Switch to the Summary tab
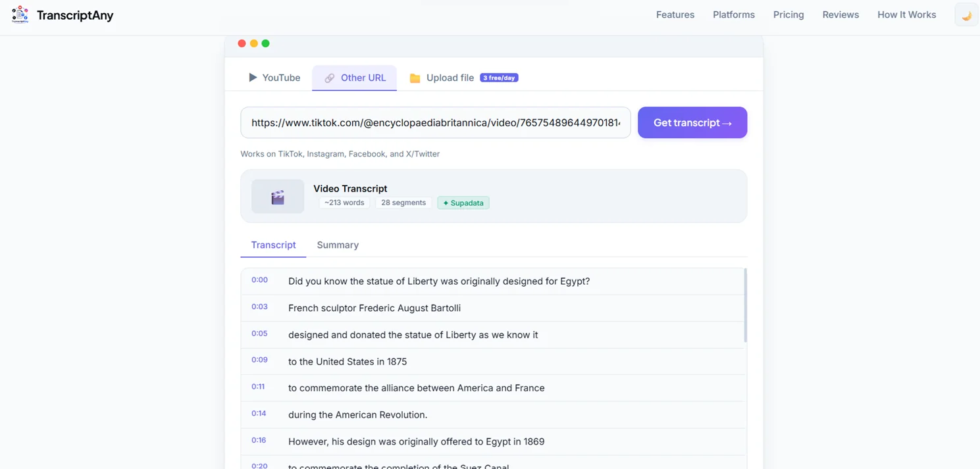980x469 pixels. click(x=338, y=245)
